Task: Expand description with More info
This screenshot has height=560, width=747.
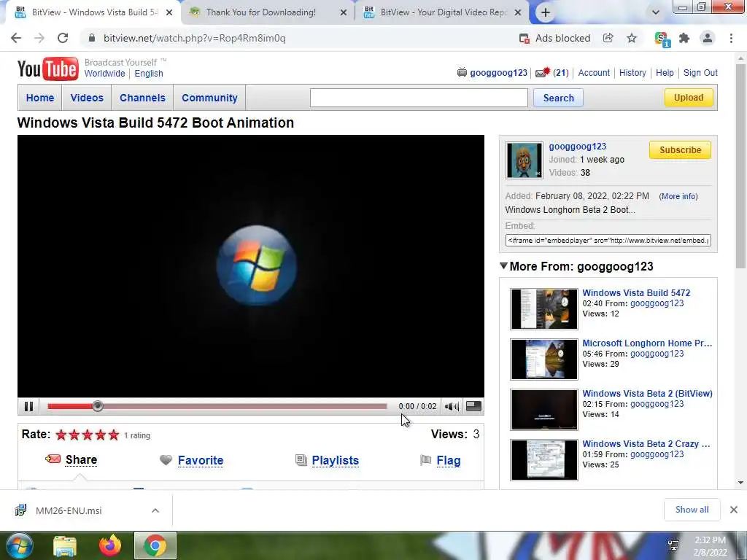Action: pos(678,196)
